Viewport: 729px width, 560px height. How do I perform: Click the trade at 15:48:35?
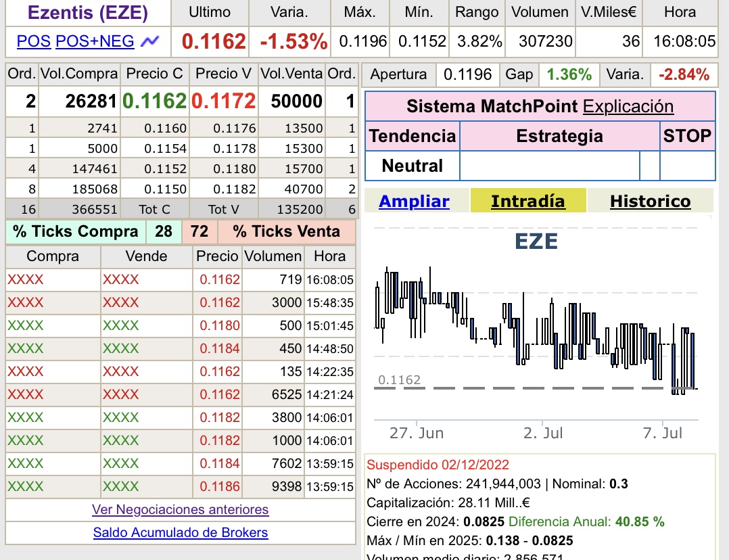click(181, 303)
